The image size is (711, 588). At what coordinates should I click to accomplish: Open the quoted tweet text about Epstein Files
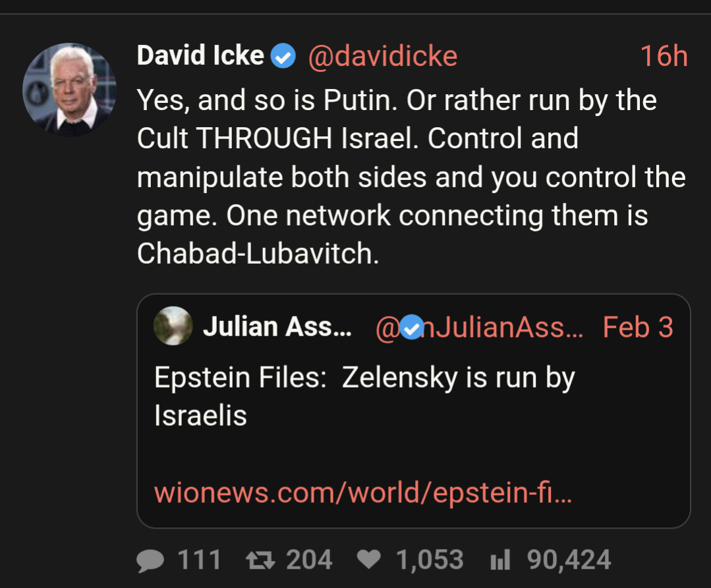click(364, 396)
